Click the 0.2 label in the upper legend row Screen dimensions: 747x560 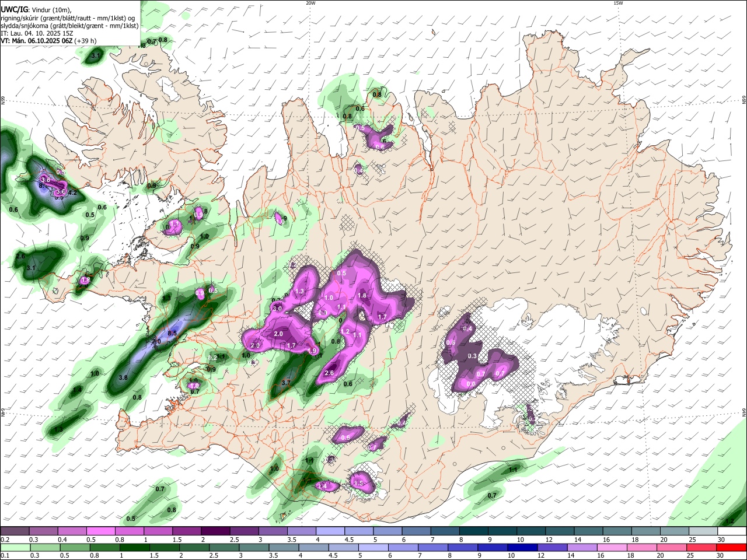click(5, 540)
